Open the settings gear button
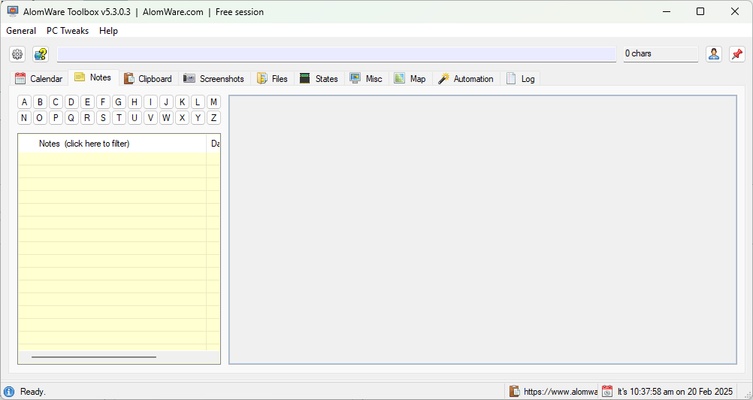The image size is (753, 400). coord(18,54)
